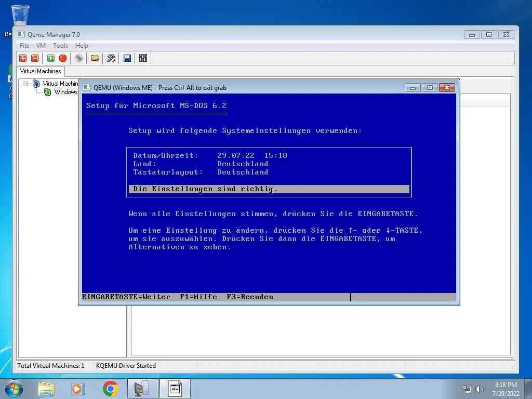Viewport: 532px width, 399px height.
Task: Click the yellow open folder toolbar icon
Action: 95,58
